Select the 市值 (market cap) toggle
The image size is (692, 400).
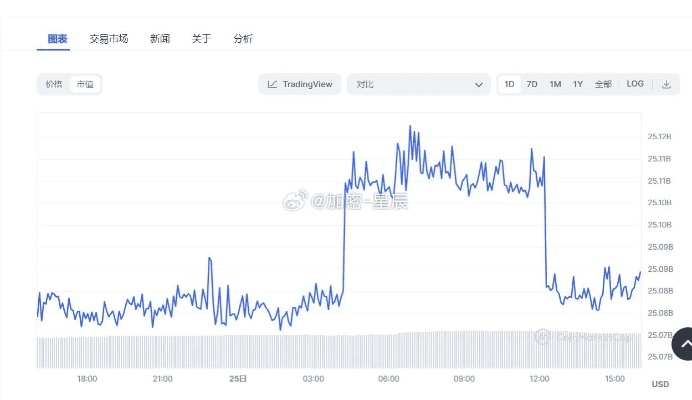point(85,85)
